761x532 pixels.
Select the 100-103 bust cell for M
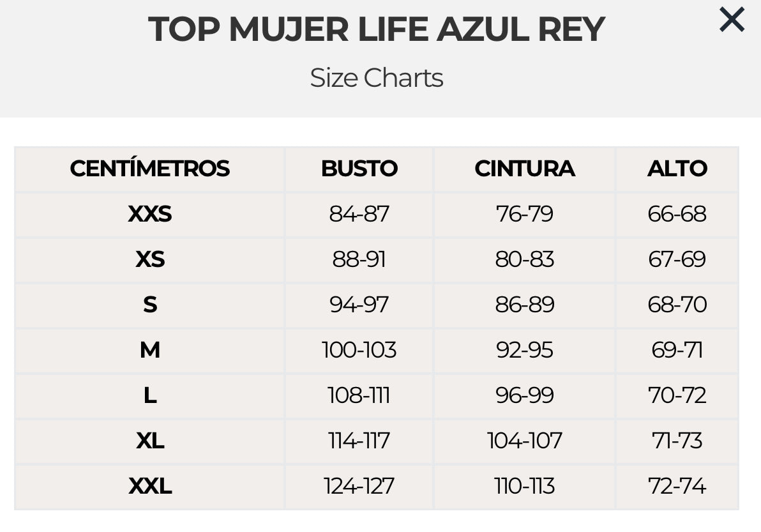359,350
